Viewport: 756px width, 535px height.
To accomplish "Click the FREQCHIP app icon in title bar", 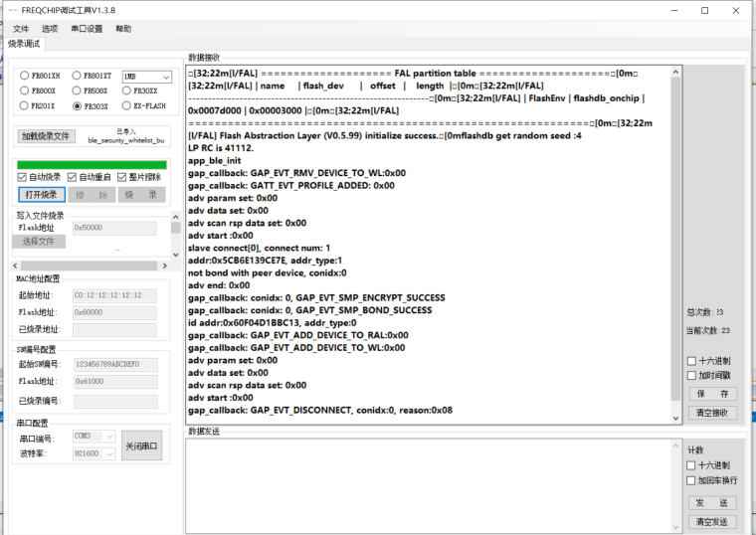I will 12,10.
